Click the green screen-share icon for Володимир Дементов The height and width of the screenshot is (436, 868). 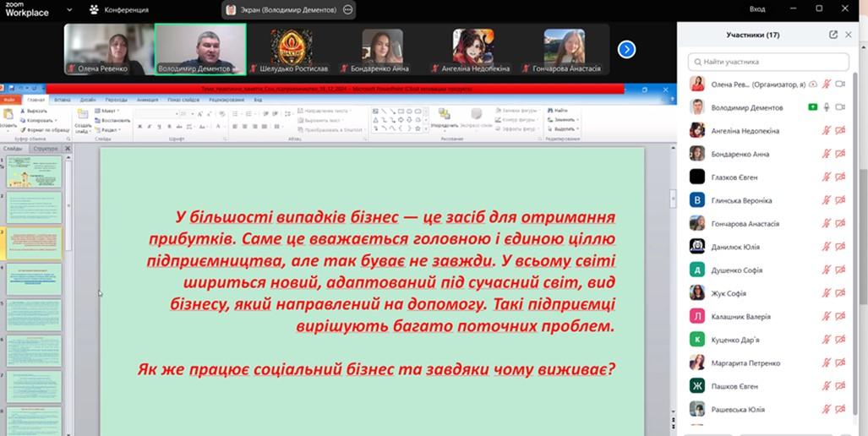tap(812, 107)
